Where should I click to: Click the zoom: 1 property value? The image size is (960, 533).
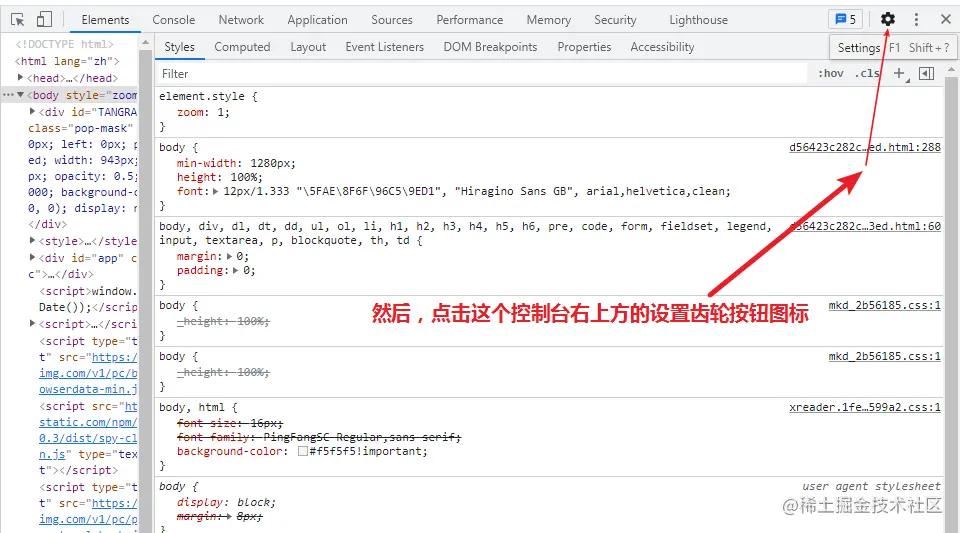coord(222,112)
